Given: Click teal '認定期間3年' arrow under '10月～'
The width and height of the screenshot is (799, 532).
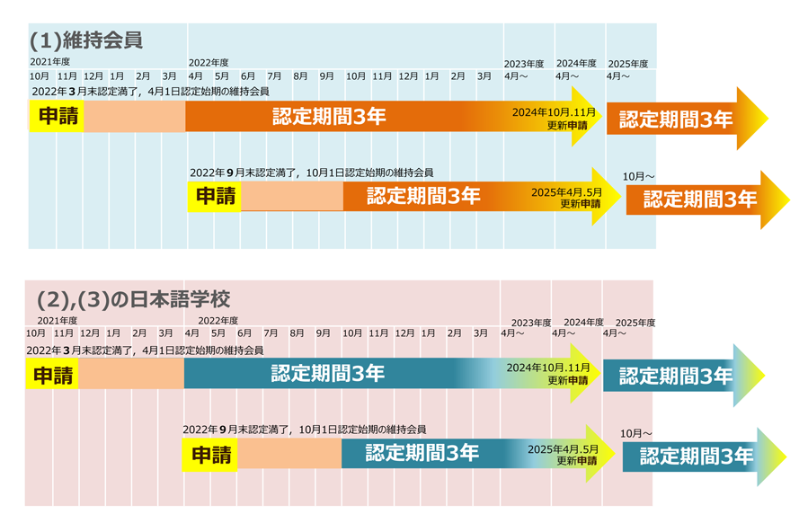Looking at the screenshot, I should click(704, 457).
